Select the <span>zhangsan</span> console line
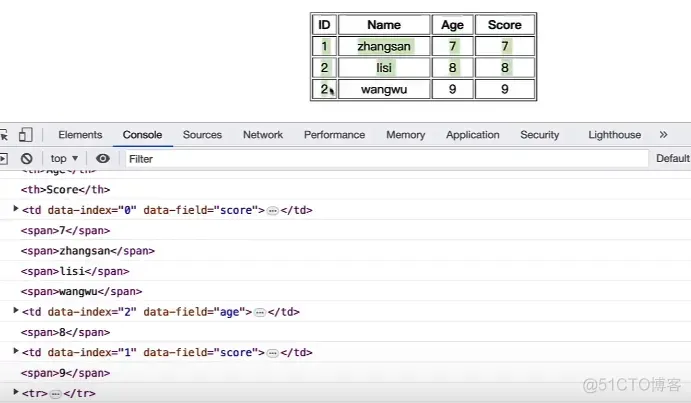The height and width of the screenshot is (403, 691). coord(88,251)
